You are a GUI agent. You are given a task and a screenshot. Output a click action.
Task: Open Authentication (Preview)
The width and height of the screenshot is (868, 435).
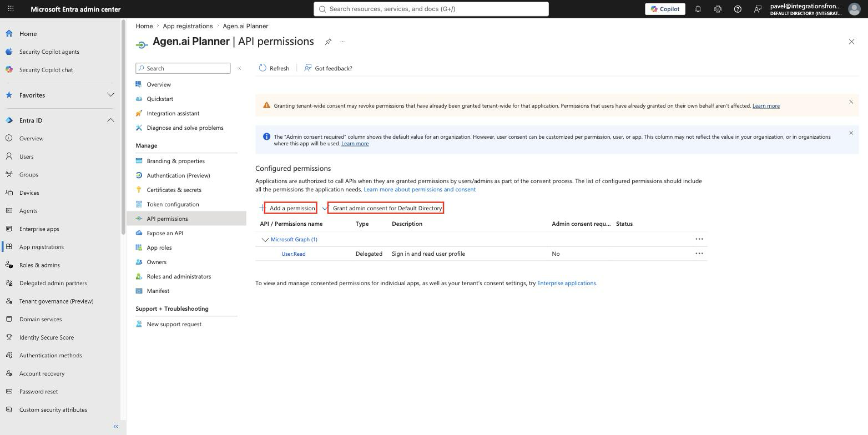[x=178, y=175]
